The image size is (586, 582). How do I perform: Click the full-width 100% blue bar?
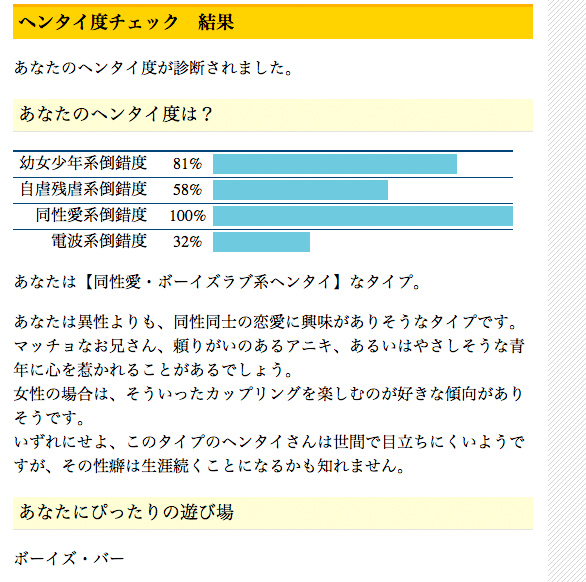click(x=363, y=216)
